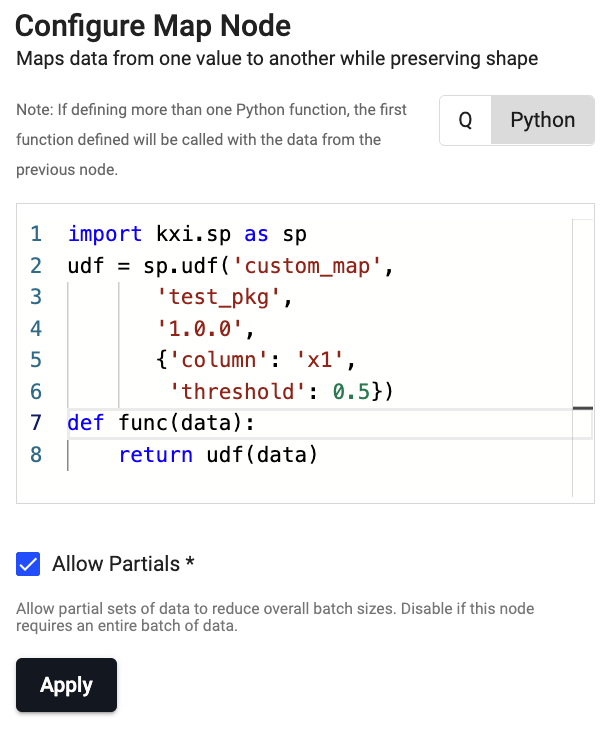Image resolution: width=610 pixels, height=739 pixels.
Task: Click line number 8 in the gutter
Action: pyautogui.click(x=36, y=455)
